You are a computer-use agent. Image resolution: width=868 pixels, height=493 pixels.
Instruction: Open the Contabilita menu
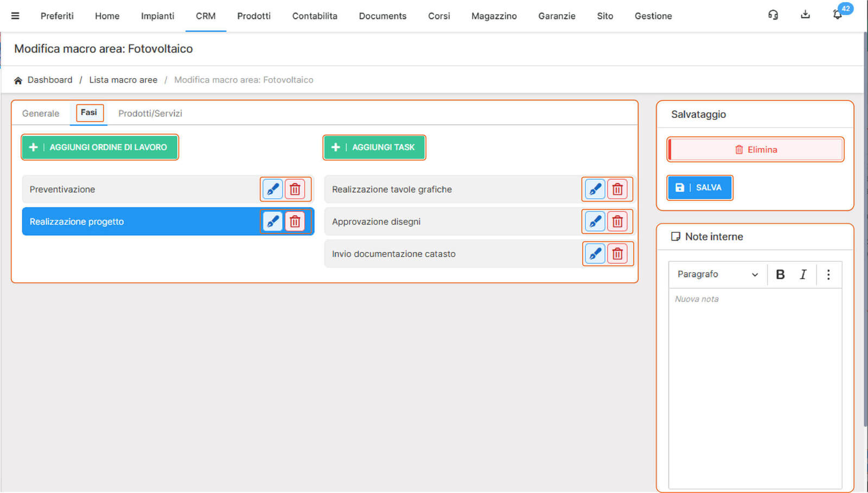click(315, 16)
